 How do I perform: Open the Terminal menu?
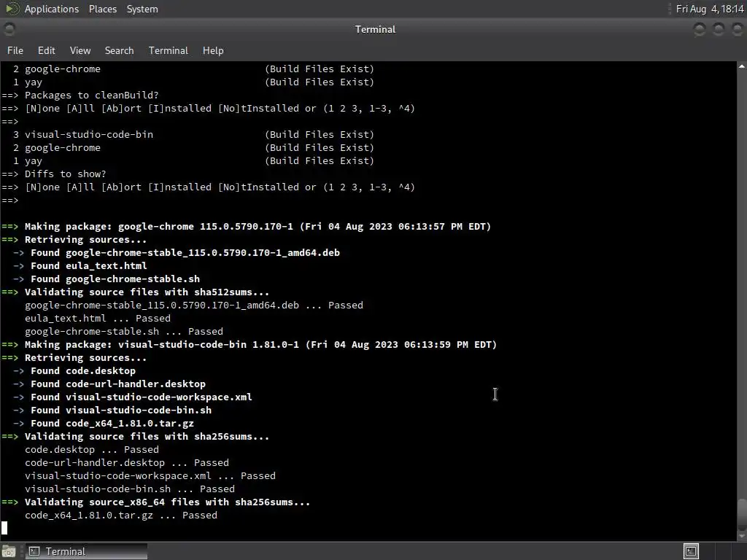[169, 50]
